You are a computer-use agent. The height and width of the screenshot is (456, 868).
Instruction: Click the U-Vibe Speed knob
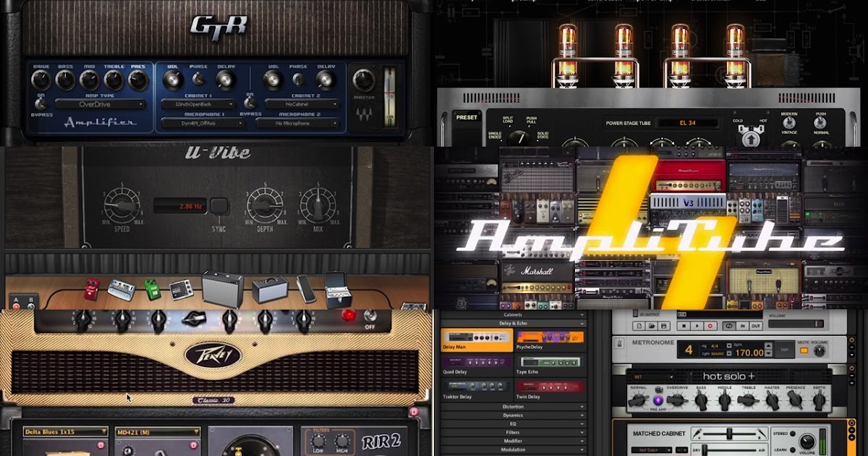pyautogui.click(x=120, y=205)
